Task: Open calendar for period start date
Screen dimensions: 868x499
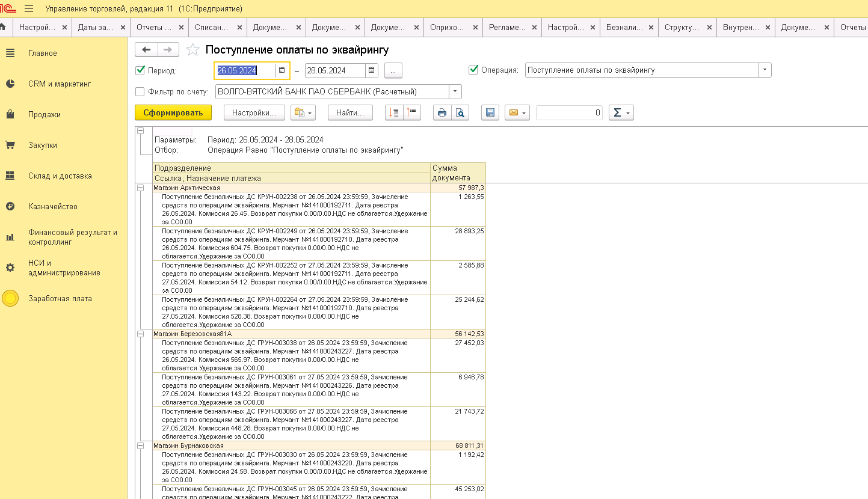Action: 282,70
